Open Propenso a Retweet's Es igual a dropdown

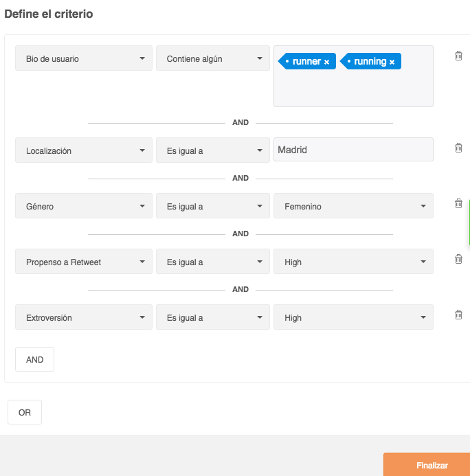213,262
